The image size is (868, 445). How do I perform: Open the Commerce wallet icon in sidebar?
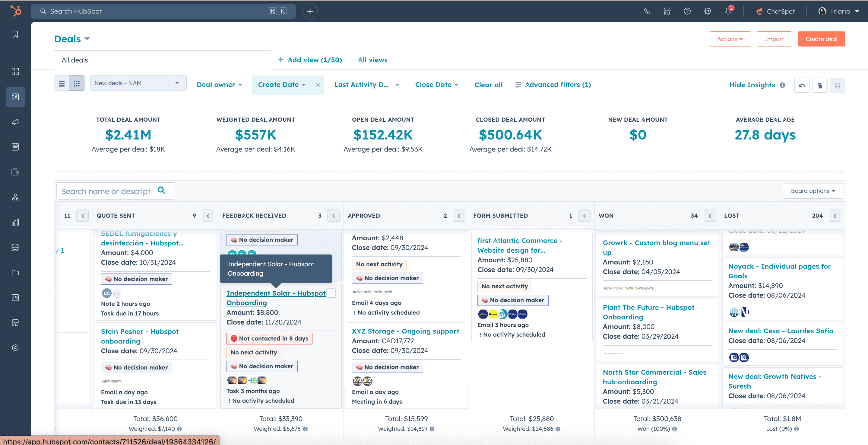coord(15,172)
